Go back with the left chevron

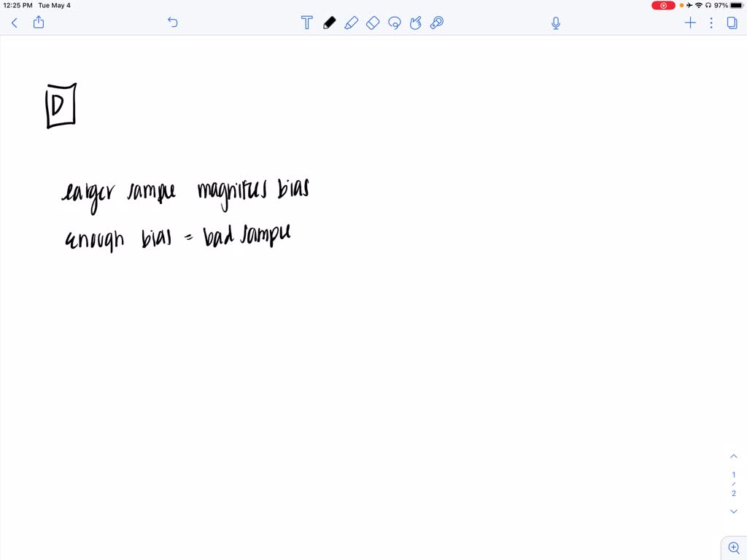coord(15,23)
